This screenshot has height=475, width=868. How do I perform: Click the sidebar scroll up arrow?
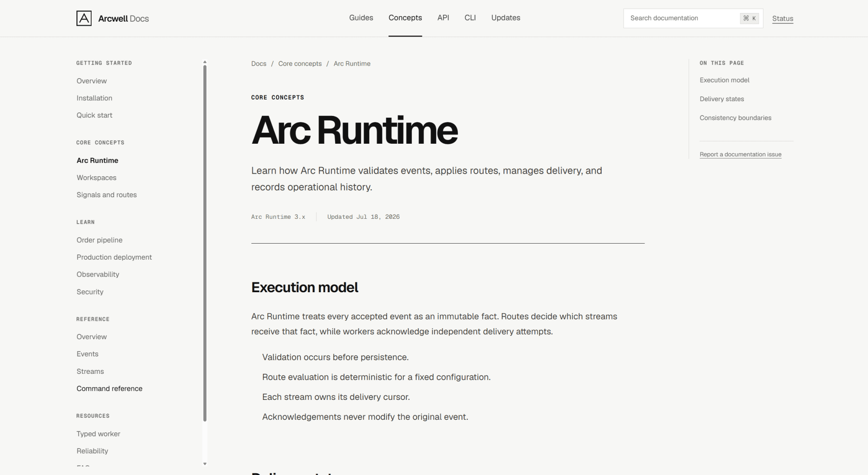click(205, 62)
